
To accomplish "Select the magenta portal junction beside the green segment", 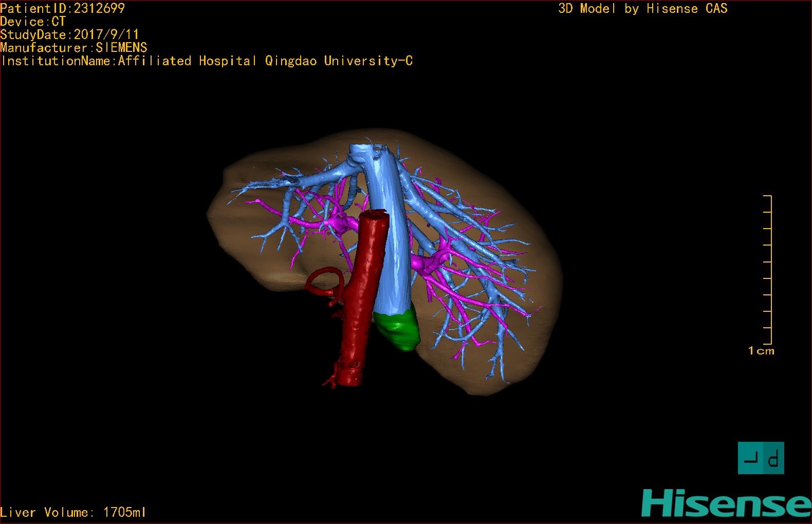I will [x=429, y=264].
